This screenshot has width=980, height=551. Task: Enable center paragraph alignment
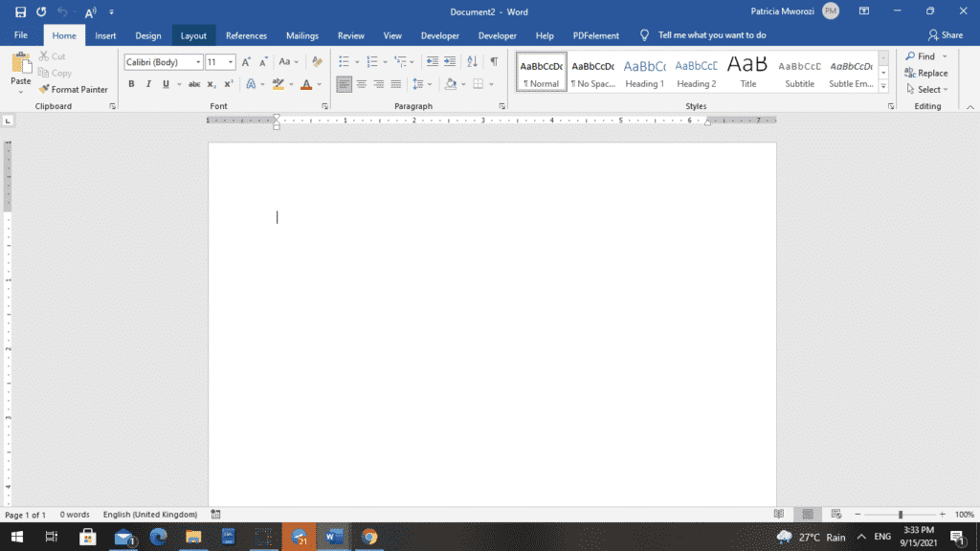coord(361,83)
